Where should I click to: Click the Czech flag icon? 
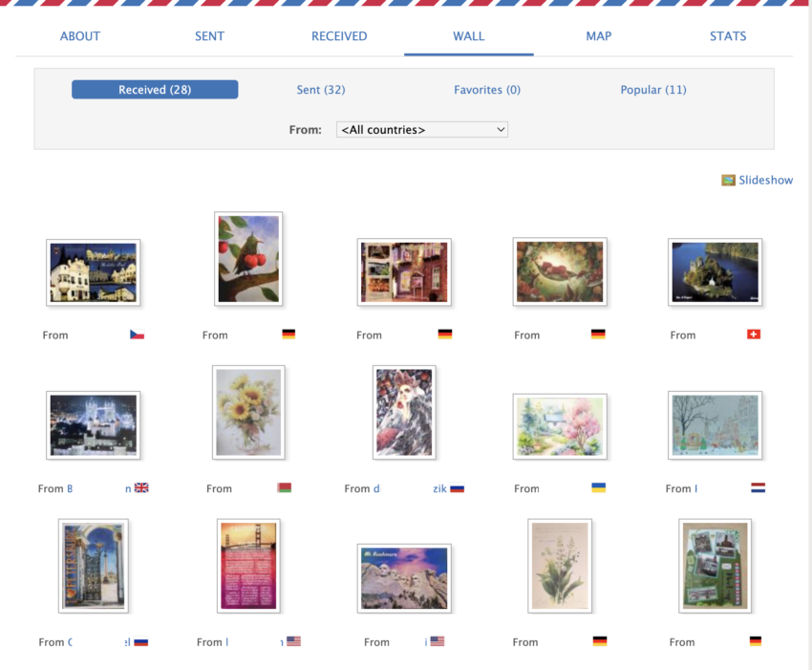coord(137,335)
